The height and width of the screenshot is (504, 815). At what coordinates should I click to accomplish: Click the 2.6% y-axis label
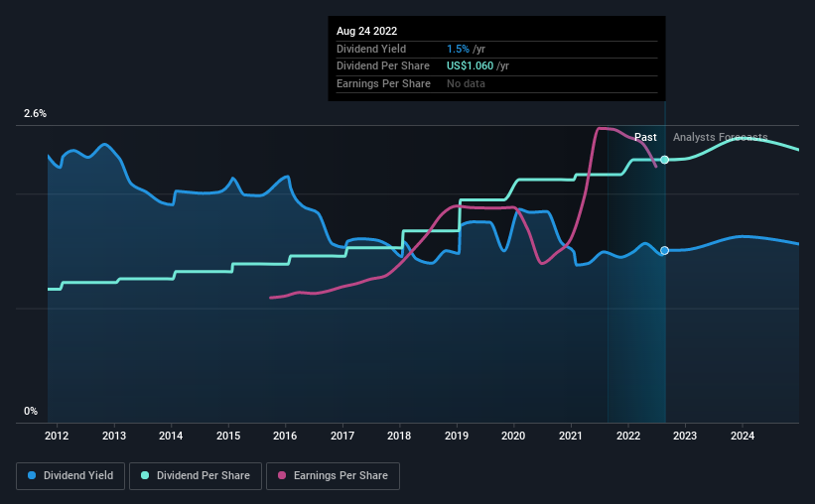coord(35,113)
